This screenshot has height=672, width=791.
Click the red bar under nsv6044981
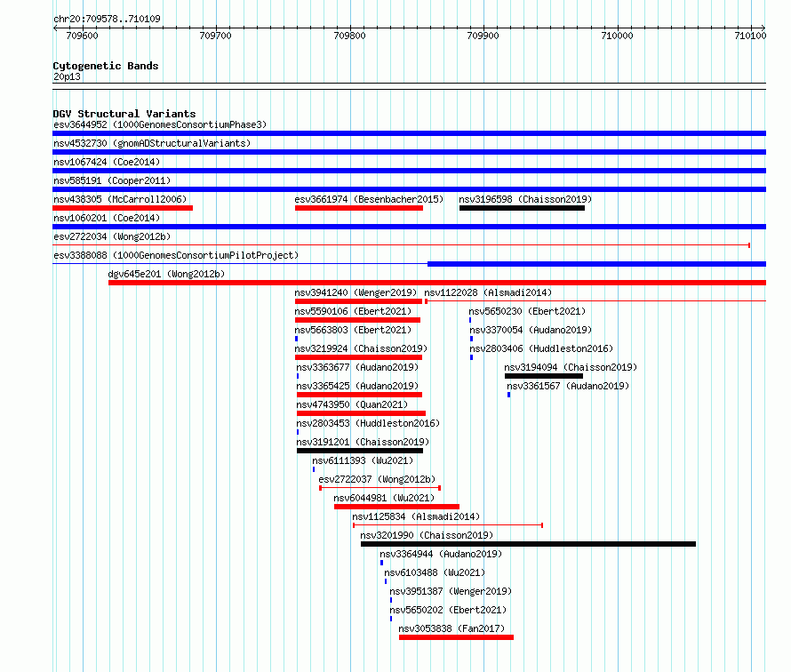pyautogui.click(x=396, y=507)
